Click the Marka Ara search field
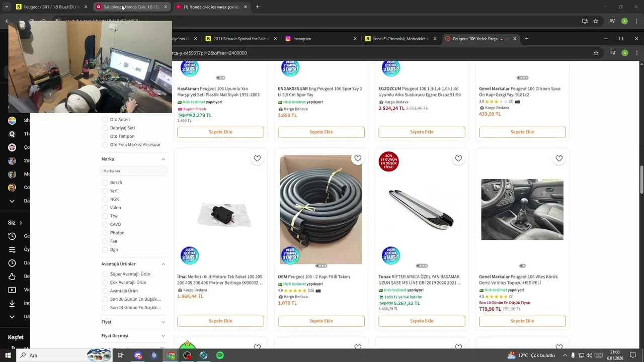Image resolution: width=644 pixels, height=362 pixels. (x=133, y=171)
